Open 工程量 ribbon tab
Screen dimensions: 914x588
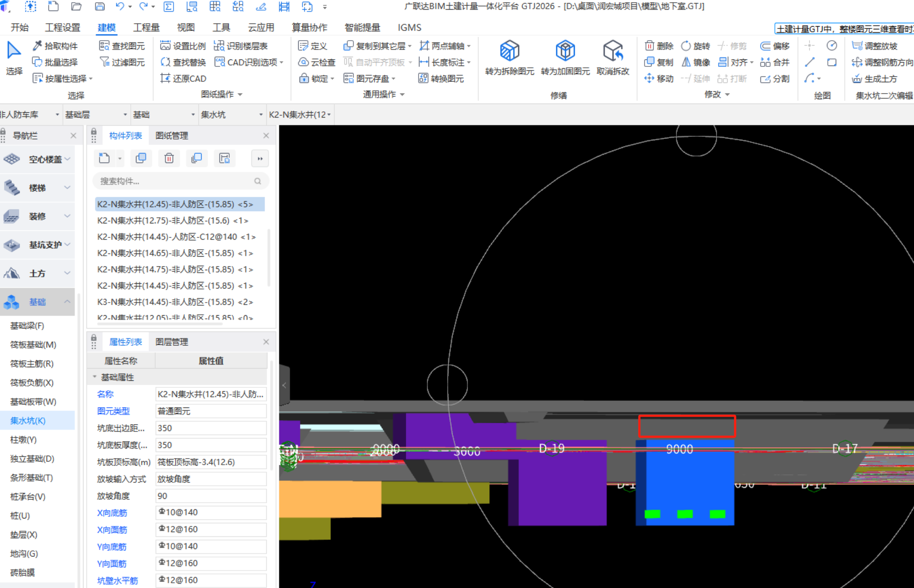tap(147, 28)
